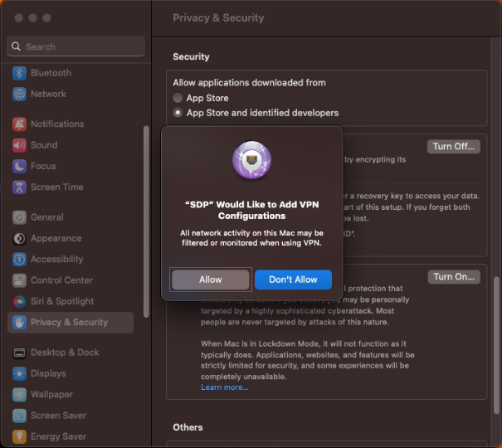The image size is (502, 448).
Task: Click the yellow minimize window button
Action: click(32, 18)
